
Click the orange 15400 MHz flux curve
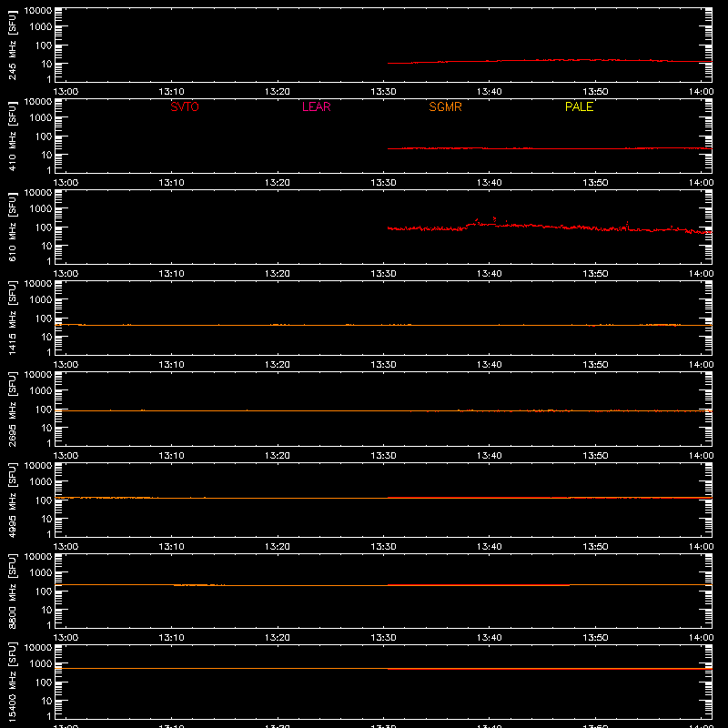[383, 669]
